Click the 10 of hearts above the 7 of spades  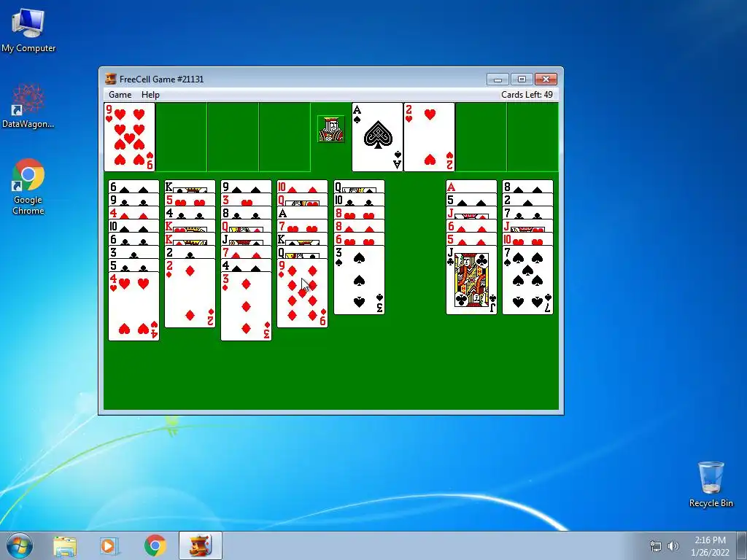[528, 239]
